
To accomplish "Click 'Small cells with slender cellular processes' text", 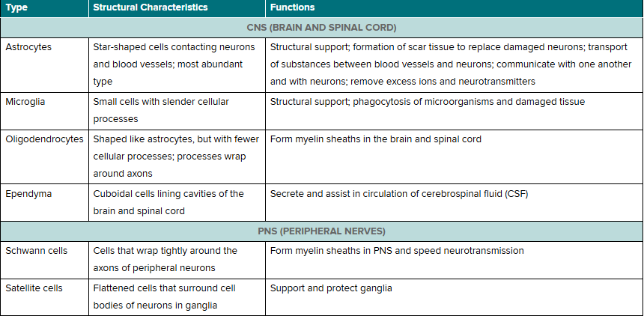I will 161,111.
